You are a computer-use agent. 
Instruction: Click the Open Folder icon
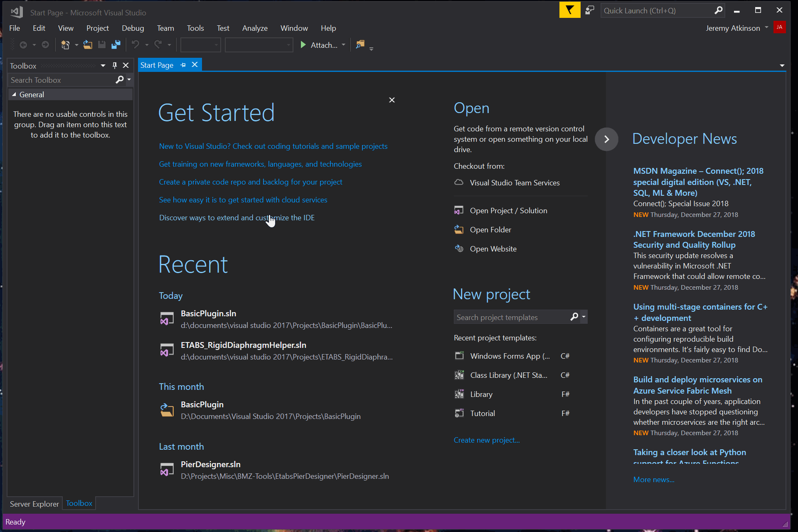(x=459, y=229)
